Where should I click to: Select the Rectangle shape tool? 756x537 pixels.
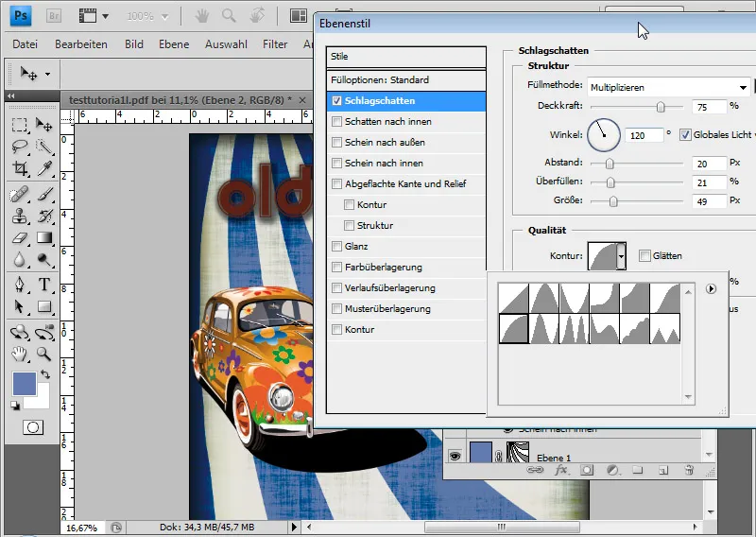coord(44,306)
